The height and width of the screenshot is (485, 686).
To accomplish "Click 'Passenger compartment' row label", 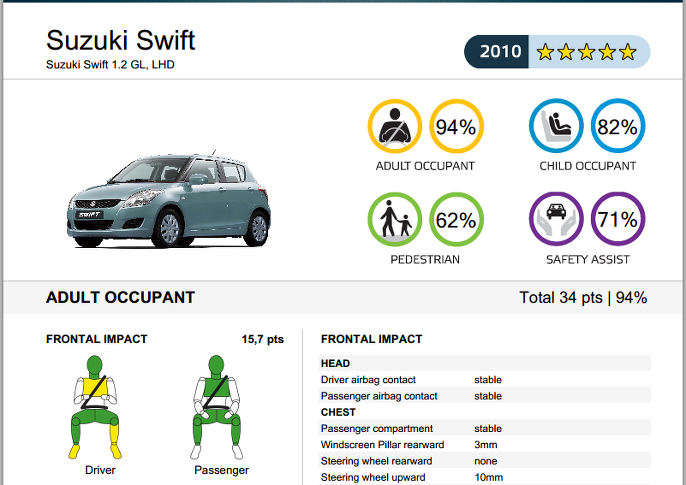I will coord(377,429).
